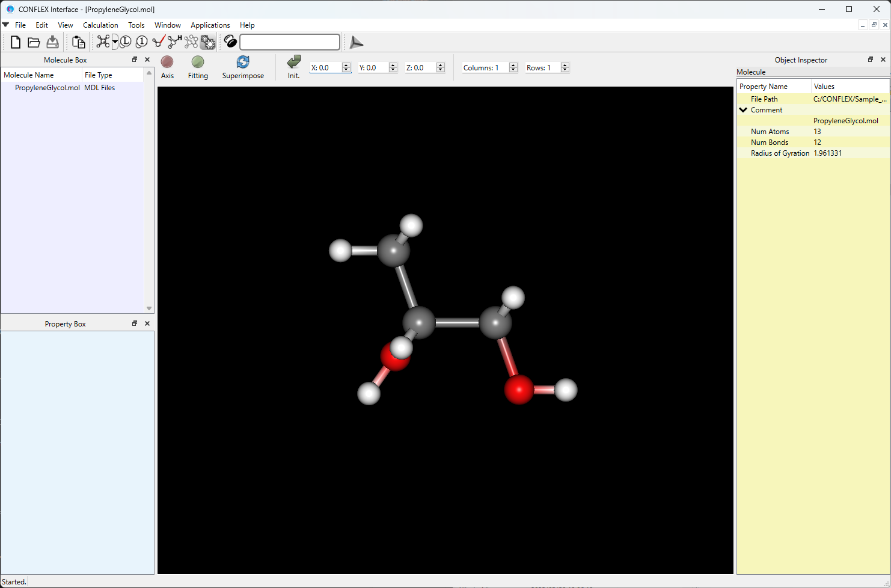This screenshot has height=588, width=891.
Task: Show atom numbers using the circled 1 icon
Action: pos(141,42)
